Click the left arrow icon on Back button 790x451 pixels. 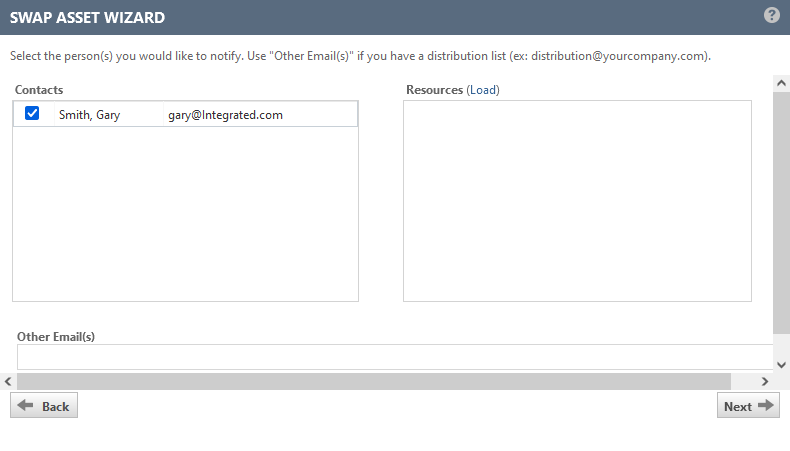click(x=27, y=406)
